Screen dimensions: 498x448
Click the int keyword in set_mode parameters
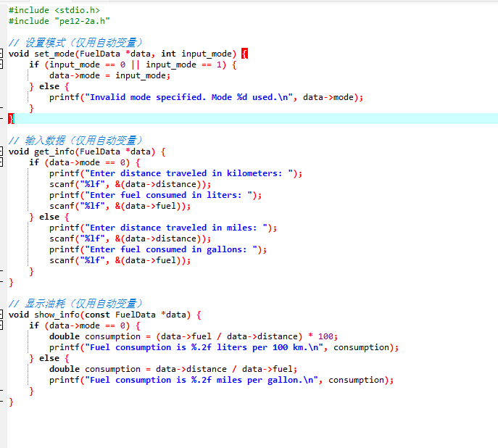(168, 54)
